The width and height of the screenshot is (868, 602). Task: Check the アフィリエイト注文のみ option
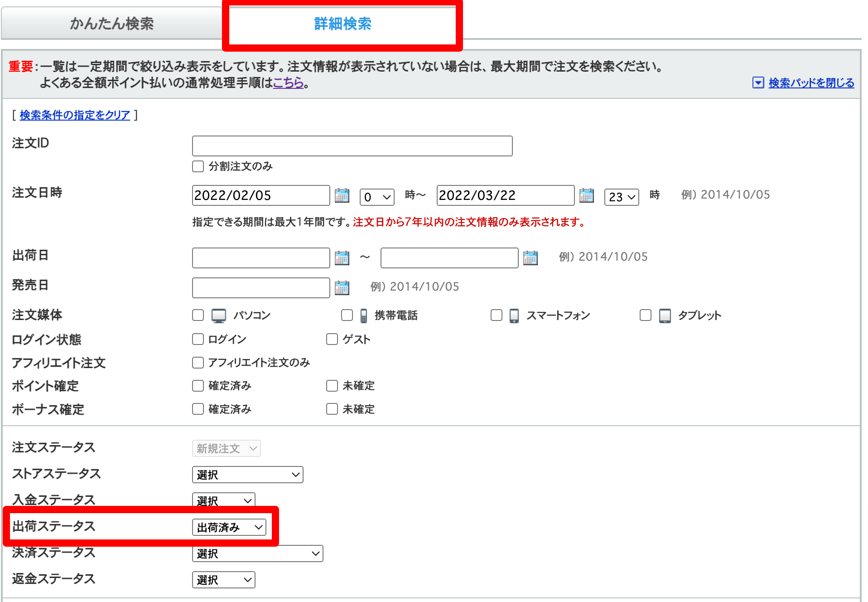pos(198,362)
